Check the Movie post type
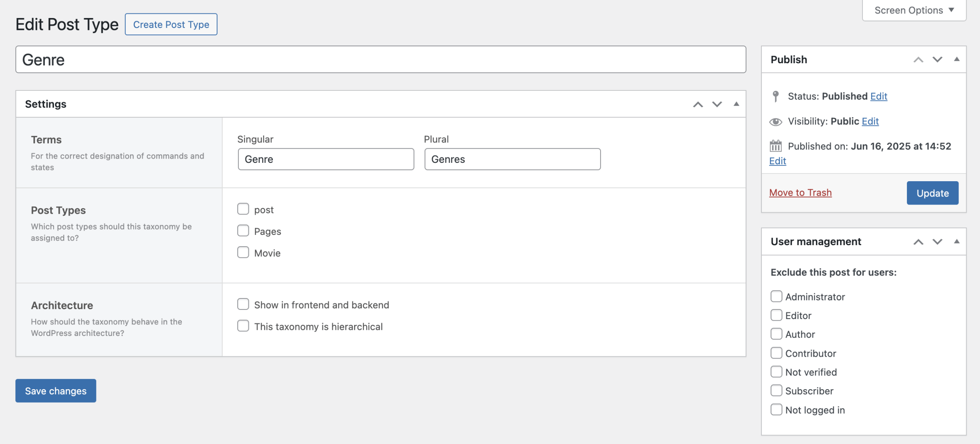The image size is (980, 444). [x=243, y=252]
